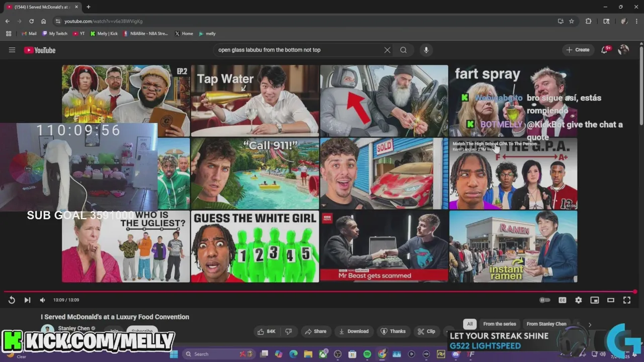Viewport: 644px width, 362px height.
Task: Toggle closed captions in the player
Action: [562, 300]
